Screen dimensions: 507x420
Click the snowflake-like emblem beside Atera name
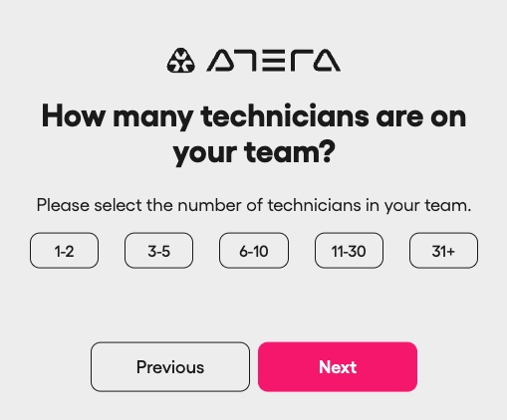(x=180, y=61)
